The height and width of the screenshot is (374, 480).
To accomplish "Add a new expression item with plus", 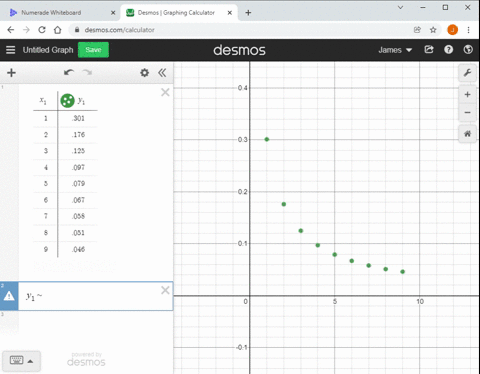I will tap(11, 73).
